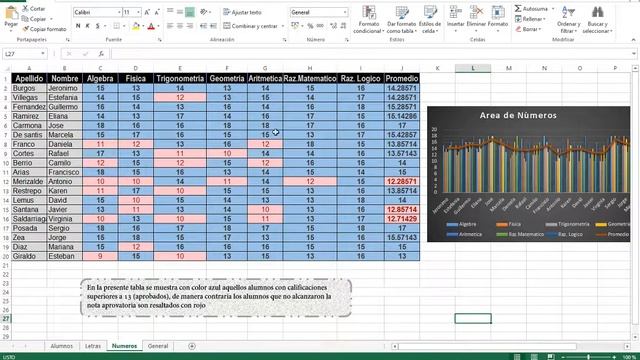This screenshot has width=640, height=360.
Task: Align text to top icon
Action: tap(170, 12)
